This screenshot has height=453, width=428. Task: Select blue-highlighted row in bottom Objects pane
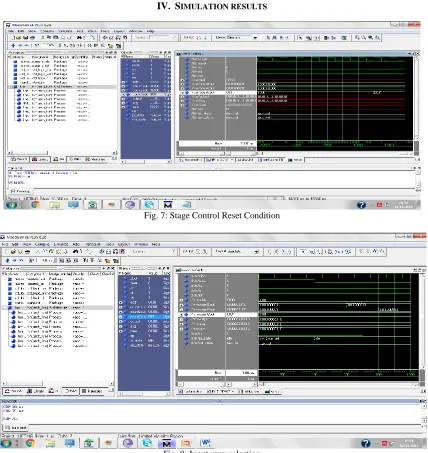(144, 316)
